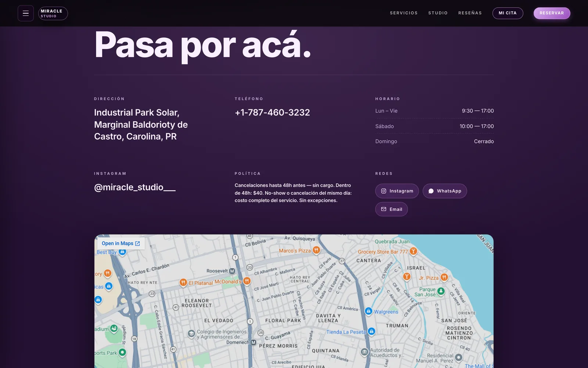Click the WhatsApp social button
Image resolution: width=588 pixels, height=368 pixels.
click(x=445, y=191)
